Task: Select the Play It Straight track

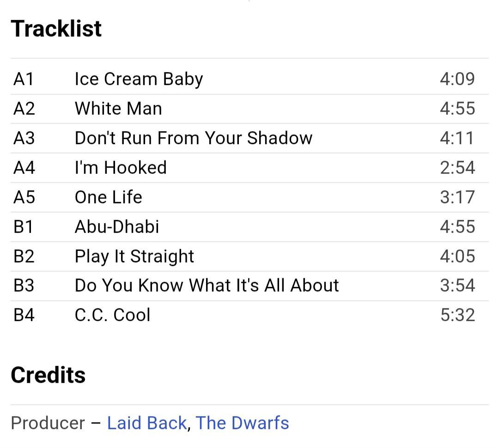Action: [x=134, y=256]
